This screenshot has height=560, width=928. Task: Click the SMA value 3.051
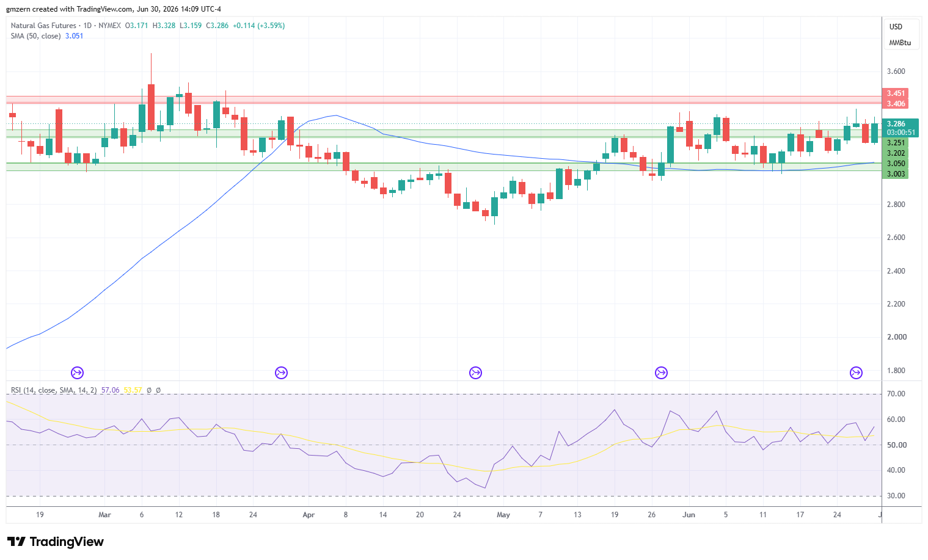click(75, 36)
